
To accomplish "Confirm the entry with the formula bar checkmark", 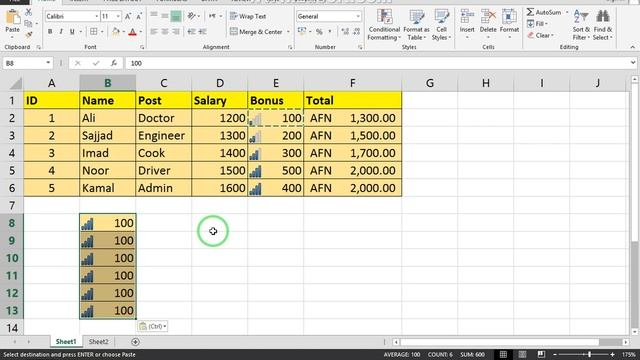I will tap(96, 63).
